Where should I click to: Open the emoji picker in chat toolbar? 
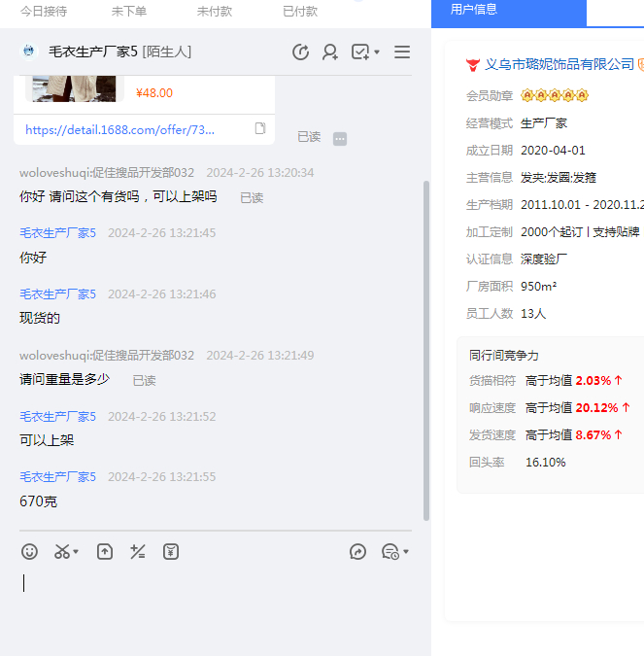[x=30, y=552]
